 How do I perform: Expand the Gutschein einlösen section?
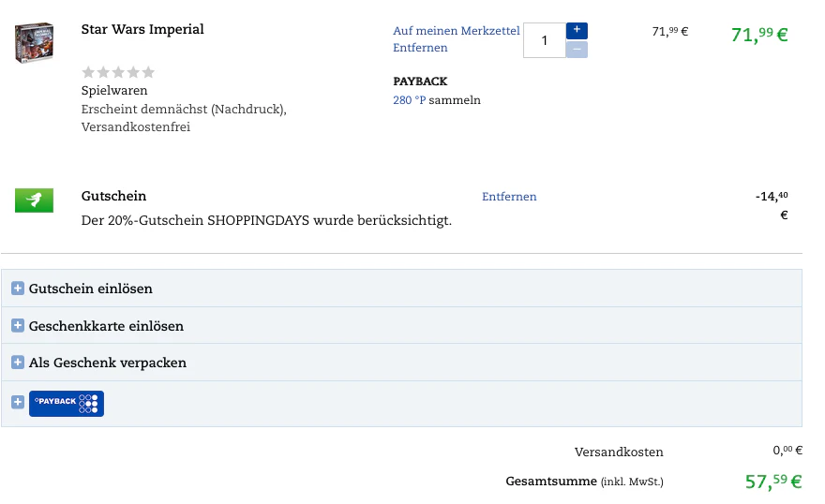(x=401, y=289)
